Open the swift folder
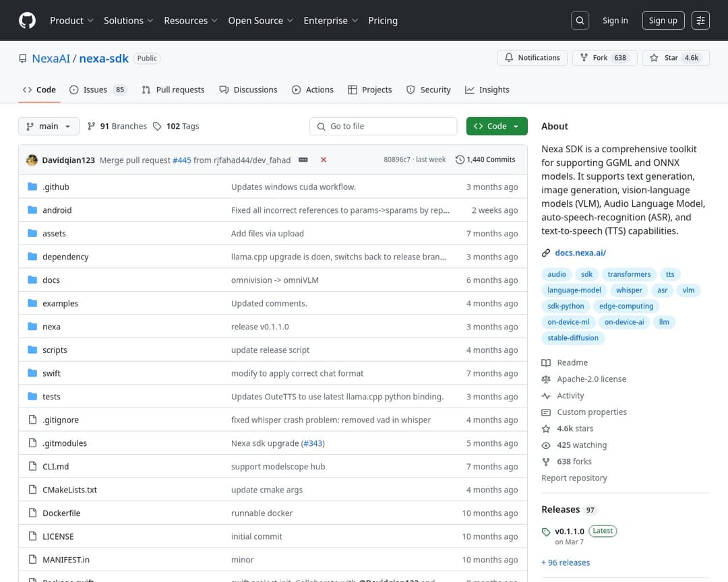The width and height of the screenshot is (728, 582). click(51, 373)
